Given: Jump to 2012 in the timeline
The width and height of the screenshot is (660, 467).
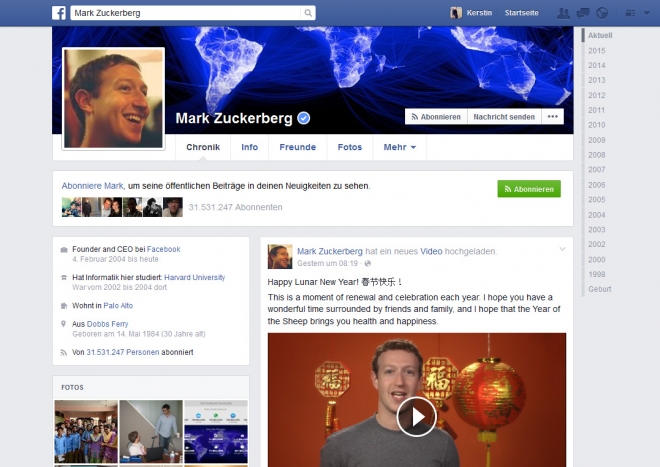Looking at the screenshot, I should 596,95.
